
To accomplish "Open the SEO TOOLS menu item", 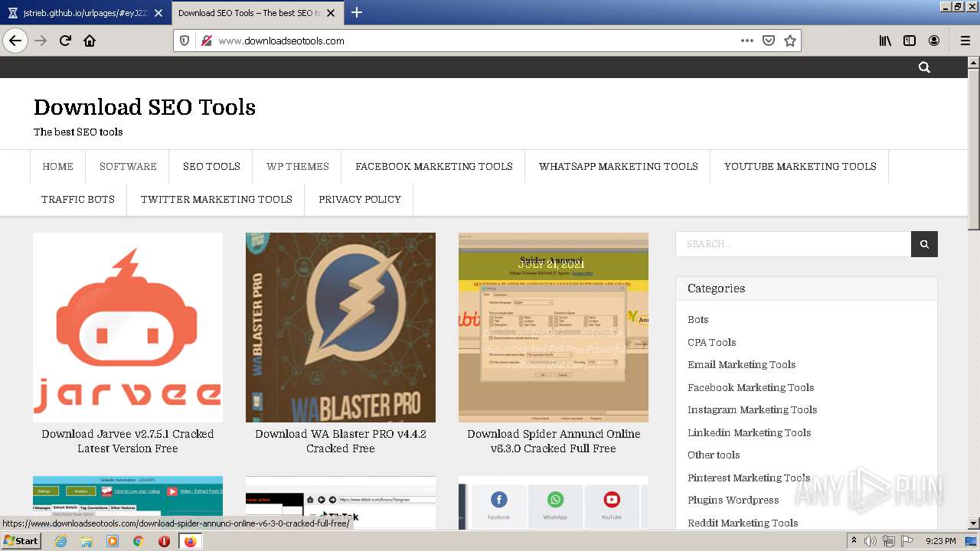I will pyautogui.click(x=211, y=166).
